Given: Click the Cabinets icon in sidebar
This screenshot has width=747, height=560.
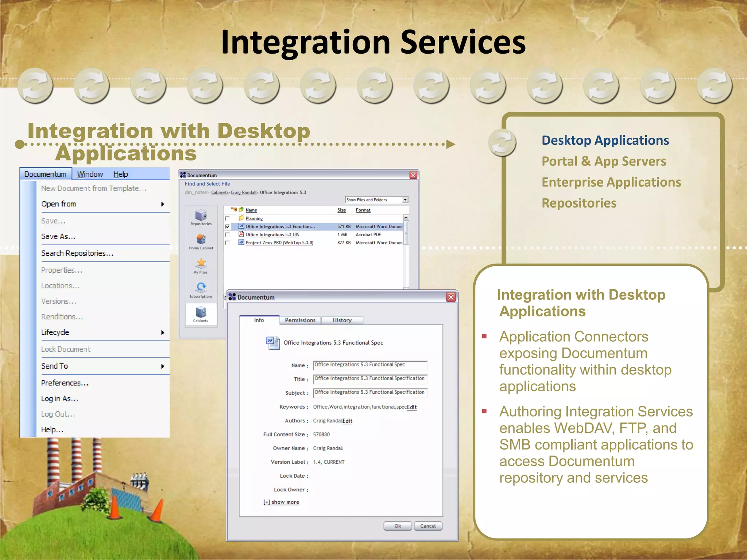Looking at the screenshot, I should point(201,312).
